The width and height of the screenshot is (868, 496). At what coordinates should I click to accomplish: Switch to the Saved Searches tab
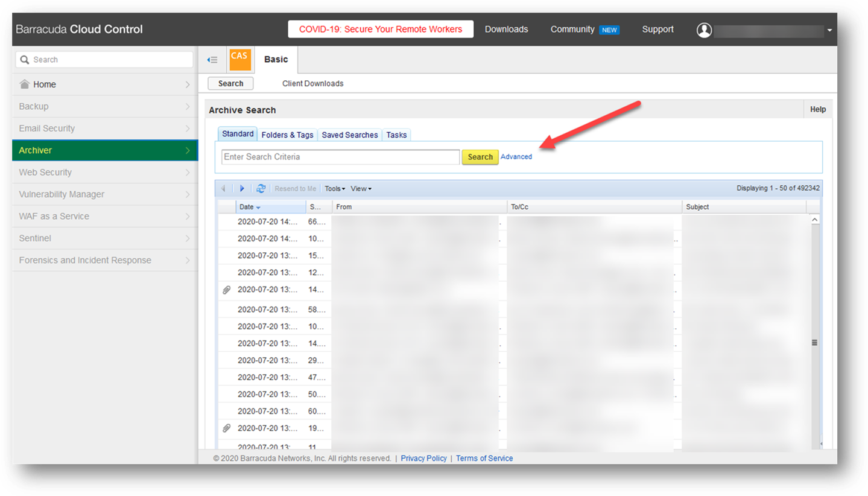click(x=350, y=135)
